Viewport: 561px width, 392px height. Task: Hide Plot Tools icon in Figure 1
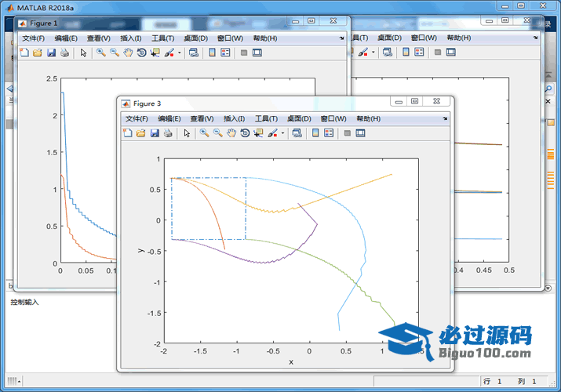point(244,53)
